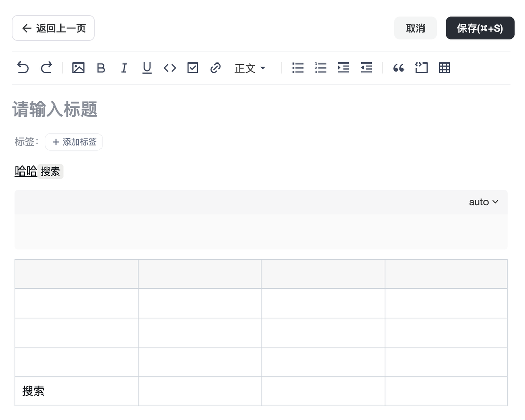
Task: Insert a blockquote with the quote icon
Action: (398, 68)
